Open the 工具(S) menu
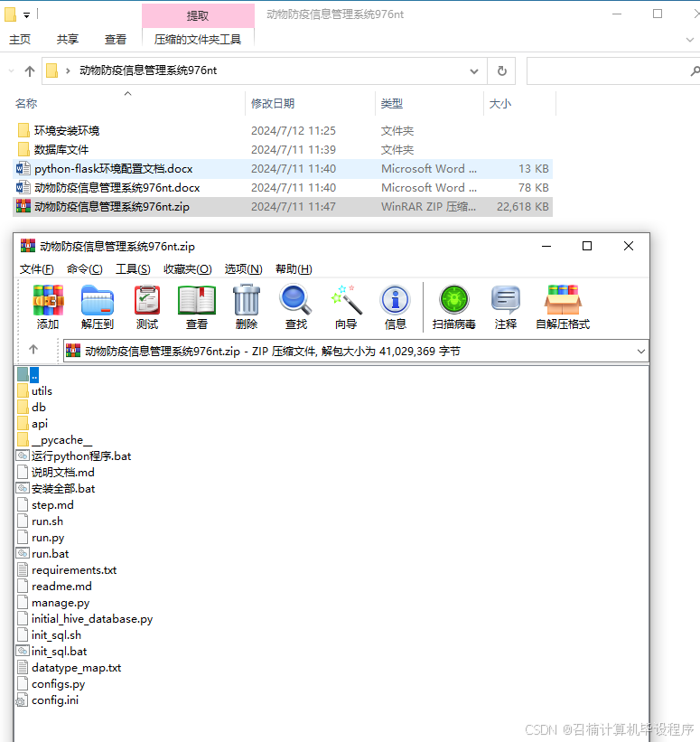Screen dimensions: 700x742 pyautogui.click(x=133, y=269)
